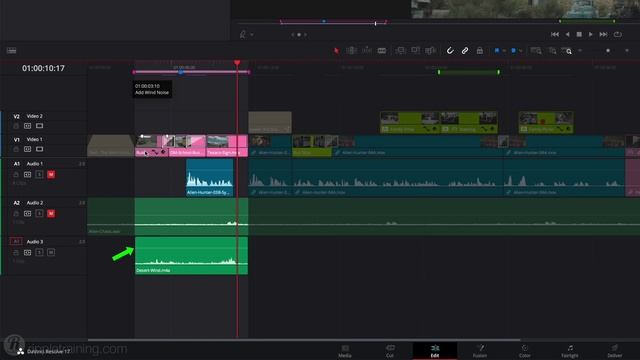Screen dimensions: 640x360
Task: Toggle the Position Lock padlock icon
Action: point(480,51)
